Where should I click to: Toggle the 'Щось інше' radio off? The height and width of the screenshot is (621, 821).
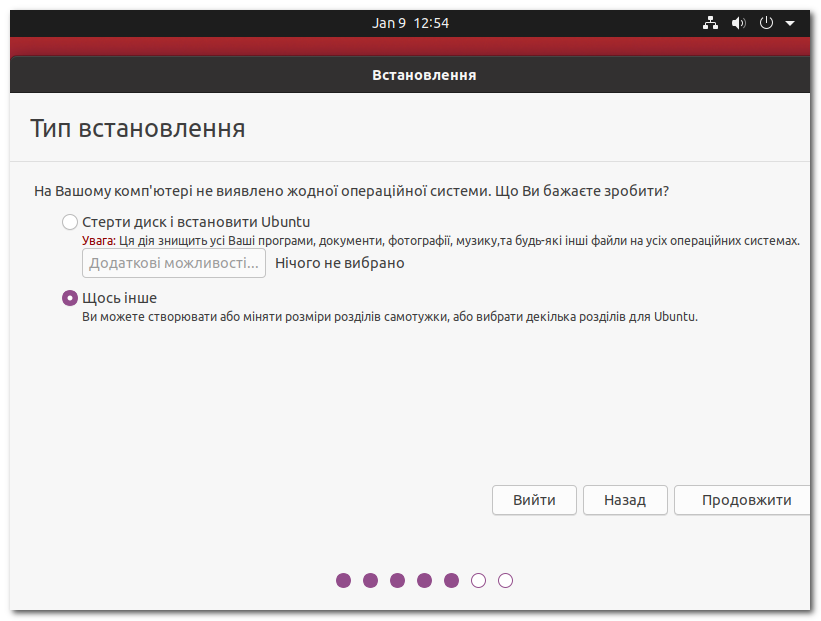[69, 297]
